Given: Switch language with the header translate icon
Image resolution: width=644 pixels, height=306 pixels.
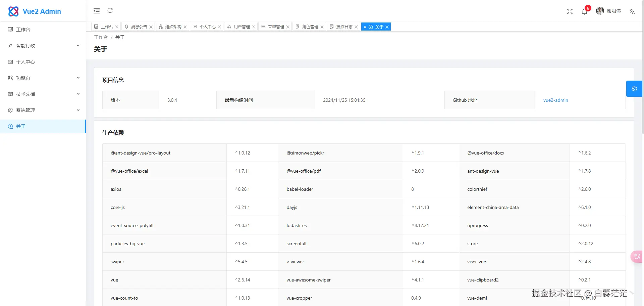Looking at the screenshot, I should (632, 11).
